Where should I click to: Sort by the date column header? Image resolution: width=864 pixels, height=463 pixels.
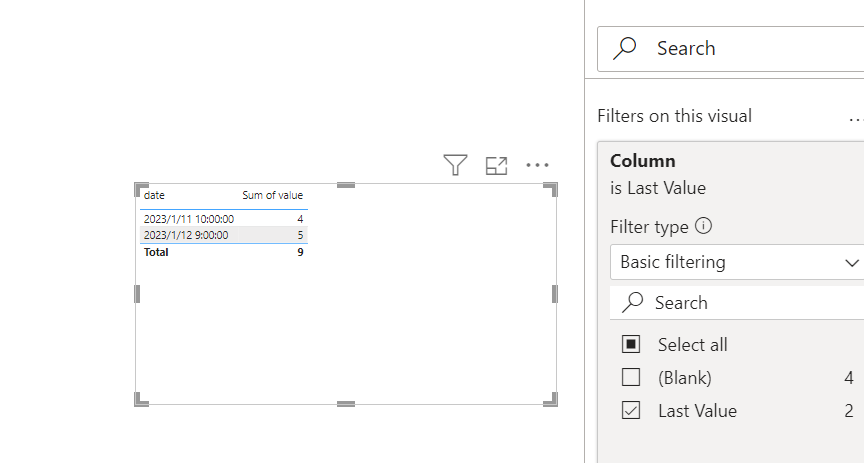[x=154, y=195]
